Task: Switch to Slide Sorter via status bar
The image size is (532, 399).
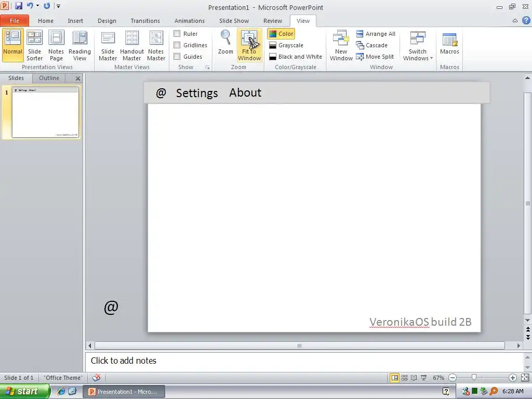Action: click(404, 378)
